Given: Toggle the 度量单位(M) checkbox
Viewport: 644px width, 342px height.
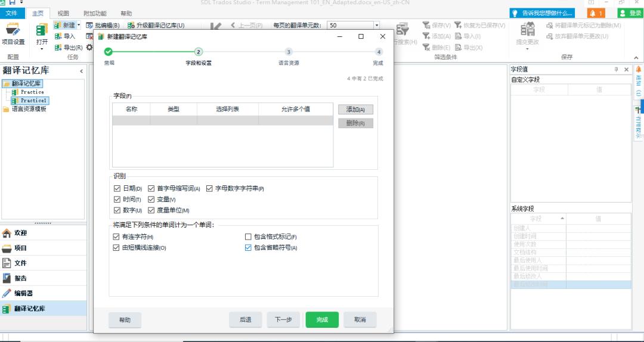Looking at the screenshot, I should (151, 210).
